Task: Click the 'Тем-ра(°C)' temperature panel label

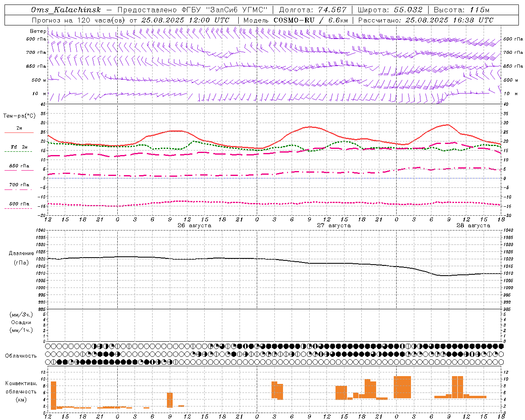Action: (19, 116)
